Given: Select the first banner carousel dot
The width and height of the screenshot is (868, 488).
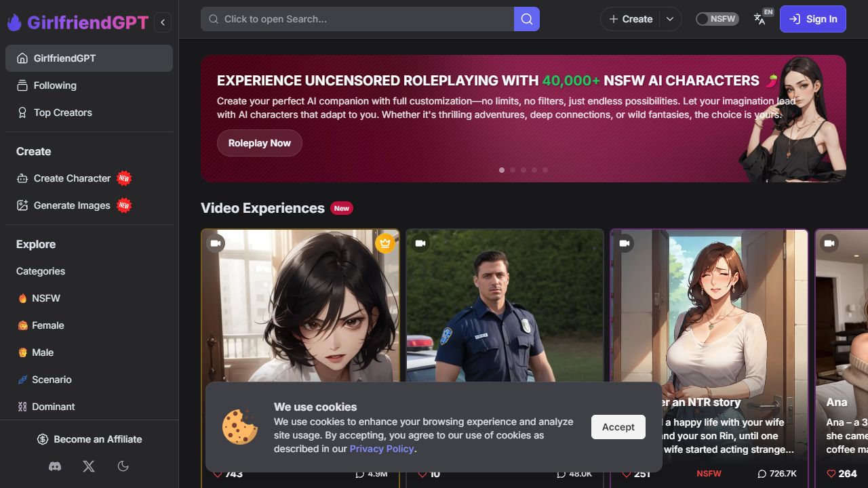Looking at the screenshot, I should [x=502, y=170].
